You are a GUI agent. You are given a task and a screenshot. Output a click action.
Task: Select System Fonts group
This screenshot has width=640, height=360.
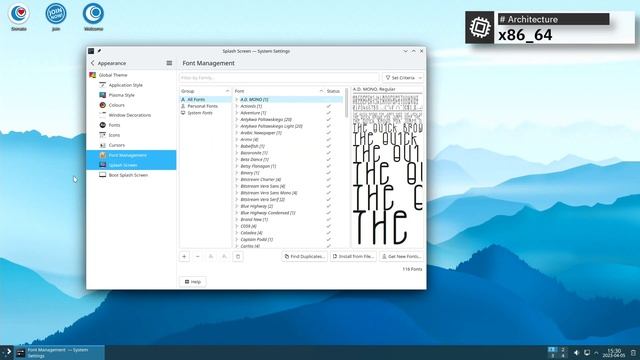206,113
